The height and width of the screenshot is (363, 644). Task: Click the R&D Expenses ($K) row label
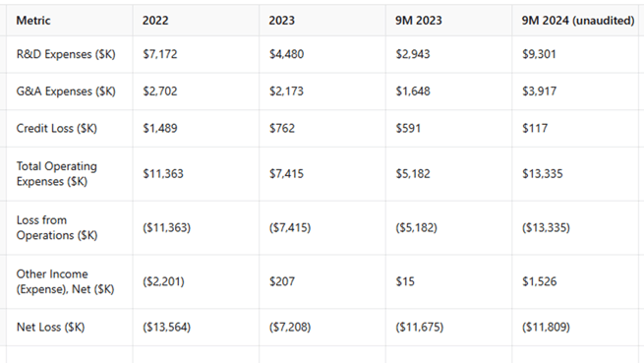66,54
